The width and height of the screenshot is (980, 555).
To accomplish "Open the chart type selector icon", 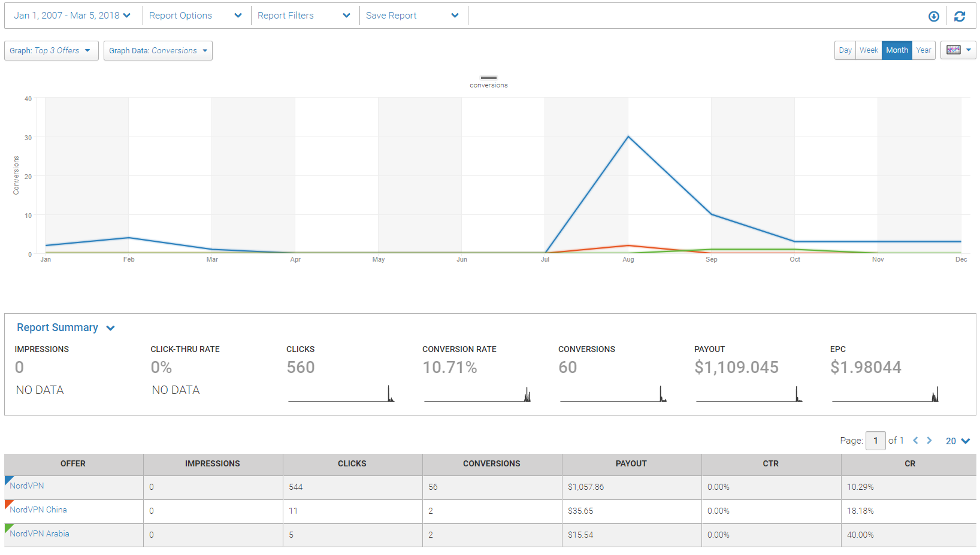I will pos(958,50).
